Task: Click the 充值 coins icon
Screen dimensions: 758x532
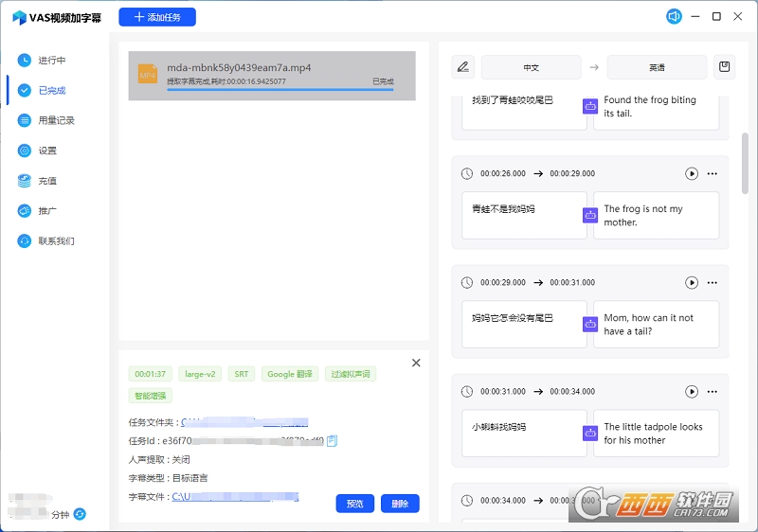Action: tap(25, 181)
